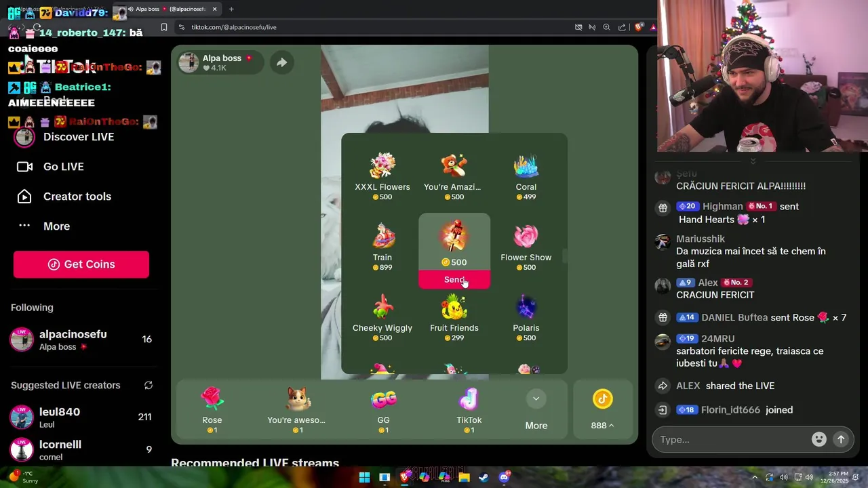Open Alpa boss host profile avatar
The width and height of the screenshot is (868, 488).
(189, 62)
